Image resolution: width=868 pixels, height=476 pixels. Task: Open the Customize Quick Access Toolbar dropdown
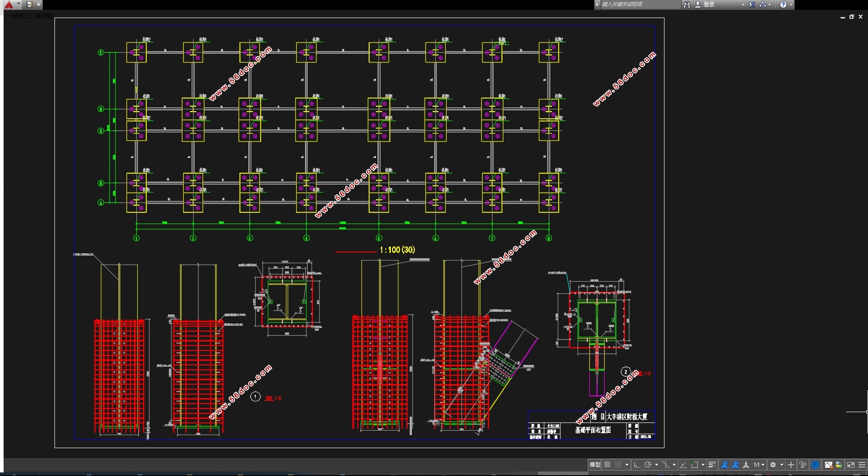point(39,4)
